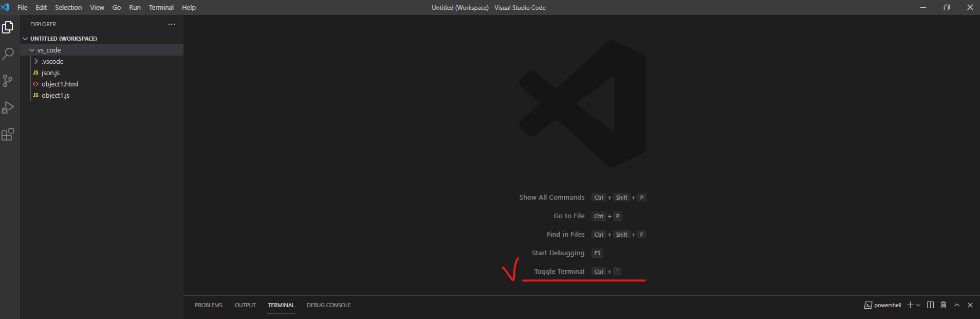Switch to the OUTPUT tab
The height and width of the screenshot is (319, 980).
(245, 305)
